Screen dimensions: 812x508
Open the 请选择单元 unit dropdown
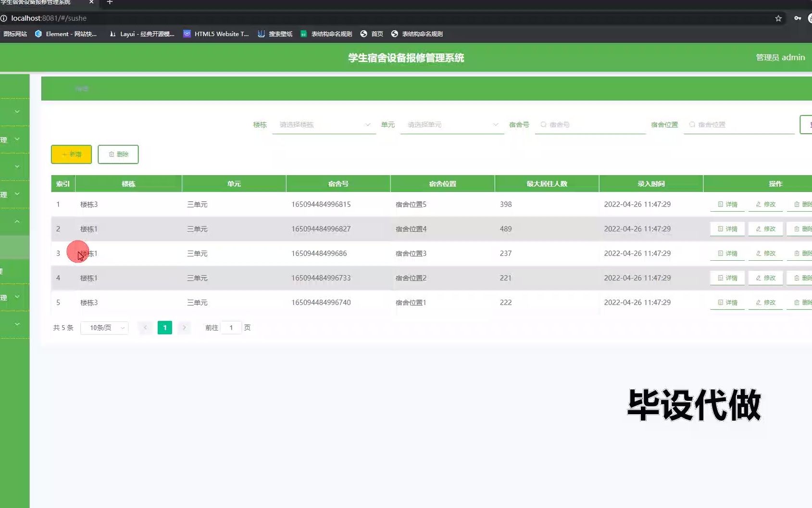(x=451, y=124)
